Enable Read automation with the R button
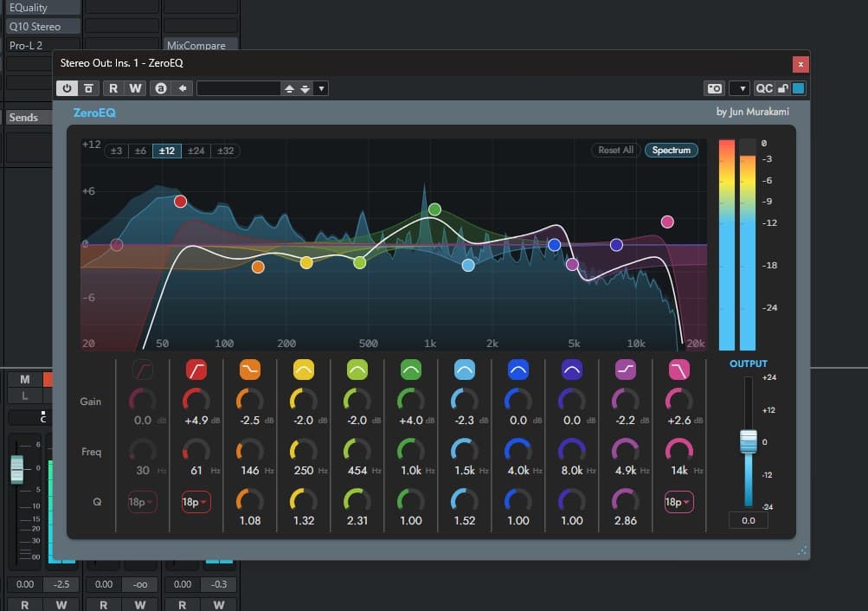The image size is (868, 611). pyautogui.click(x=113, y=87)
